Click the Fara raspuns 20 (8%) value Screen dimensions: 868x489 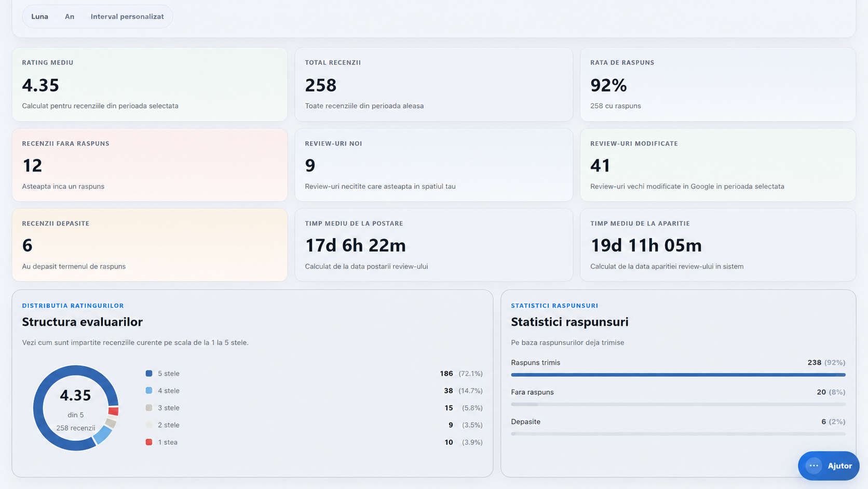[x=831, y=392]
